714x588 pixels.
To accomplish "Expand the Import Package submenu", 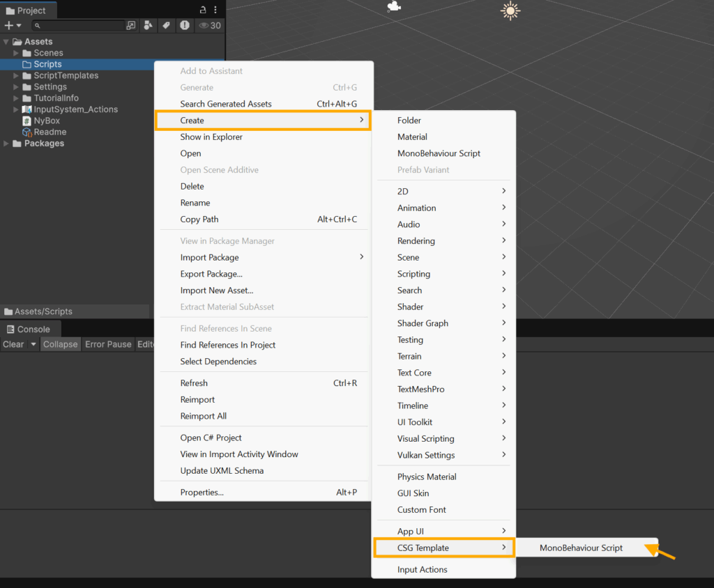I will [264, 258].
